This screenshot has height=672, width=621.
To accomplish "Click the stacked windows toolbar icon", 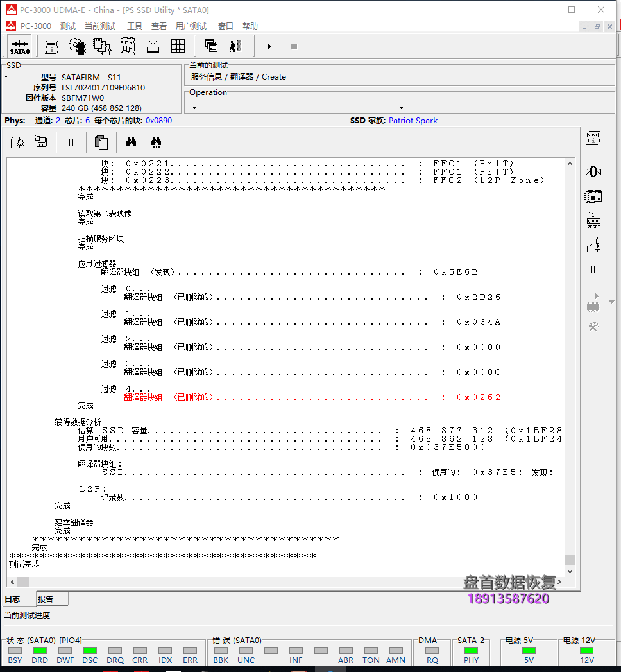I will [211, 46].
